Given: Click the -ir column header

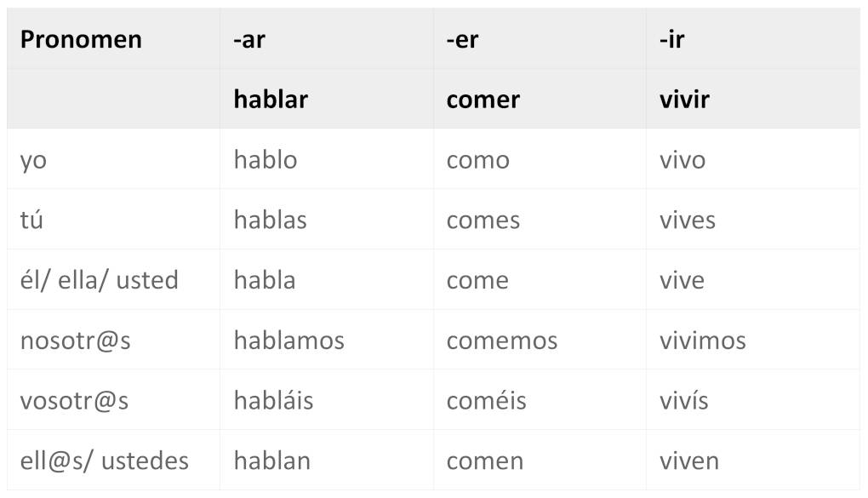Looking at the screenshot, I should coord(672,39).
